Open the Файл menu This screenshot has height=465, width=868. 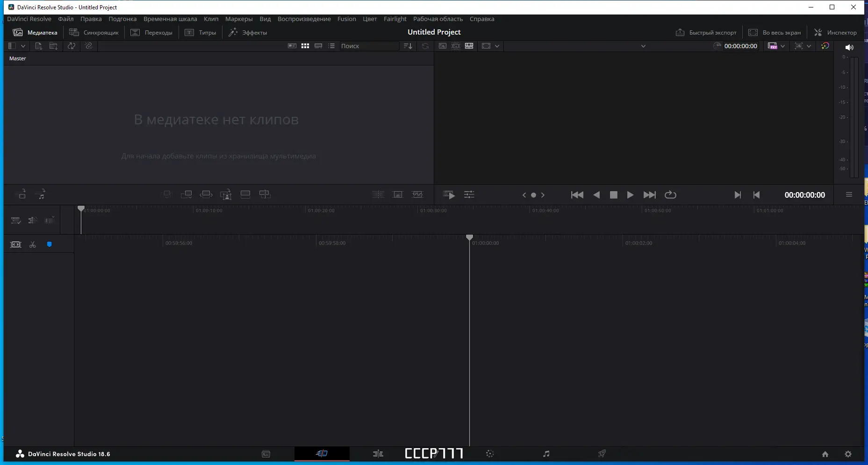66,19
